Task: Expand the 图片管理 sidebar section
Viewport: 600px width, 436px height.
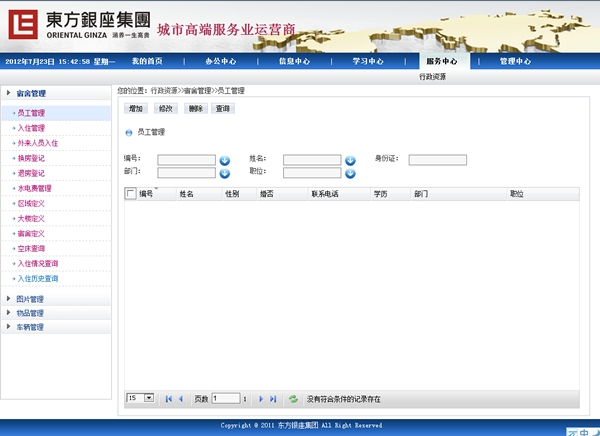Action: coord(56,299)
